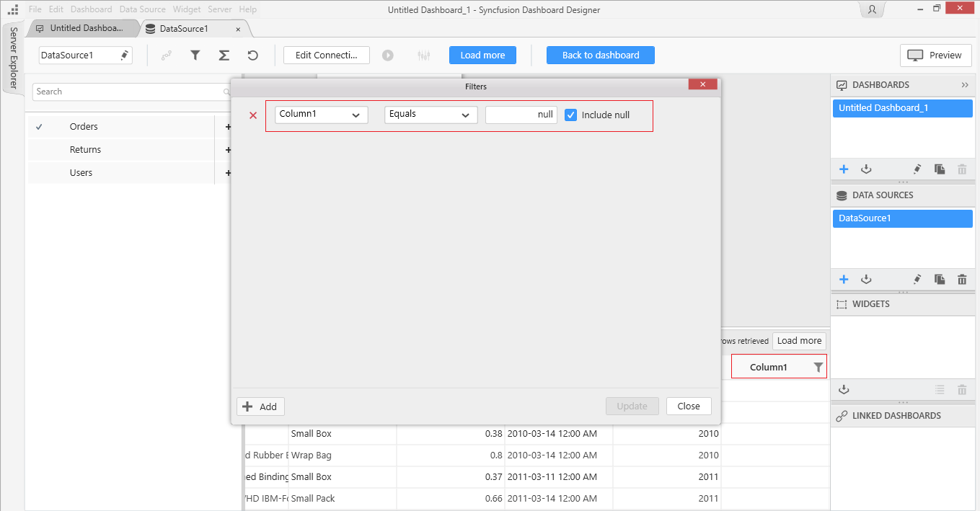Switch to the Untitled Dashboard tab

[85, 28]
